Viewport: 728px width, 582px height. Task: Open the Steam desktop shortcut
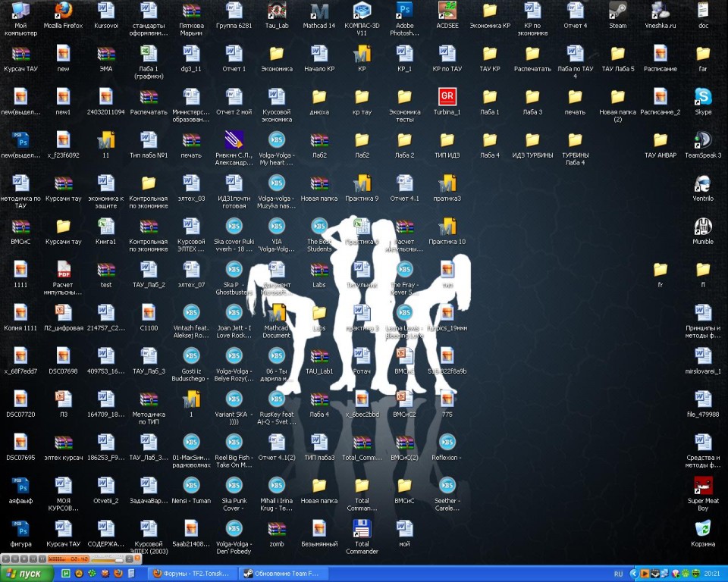coord(617,16)
